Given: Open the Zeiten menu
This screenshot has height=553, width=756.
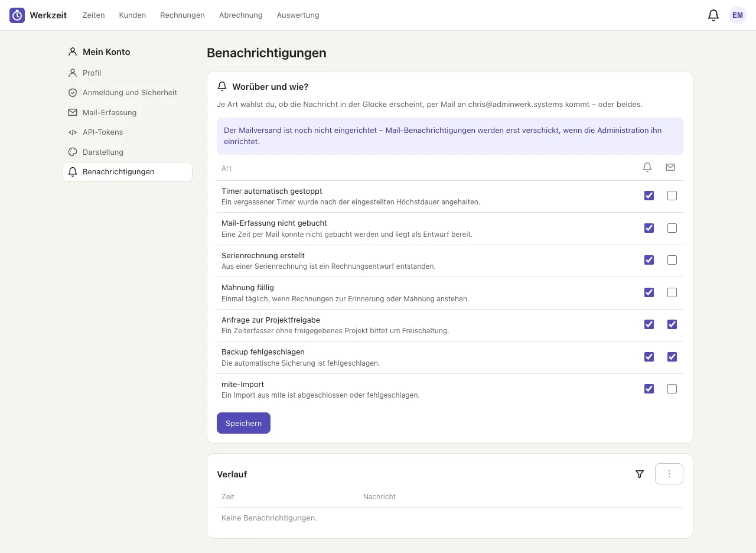Looking at the screenshot, I should [x=93, y=15].
